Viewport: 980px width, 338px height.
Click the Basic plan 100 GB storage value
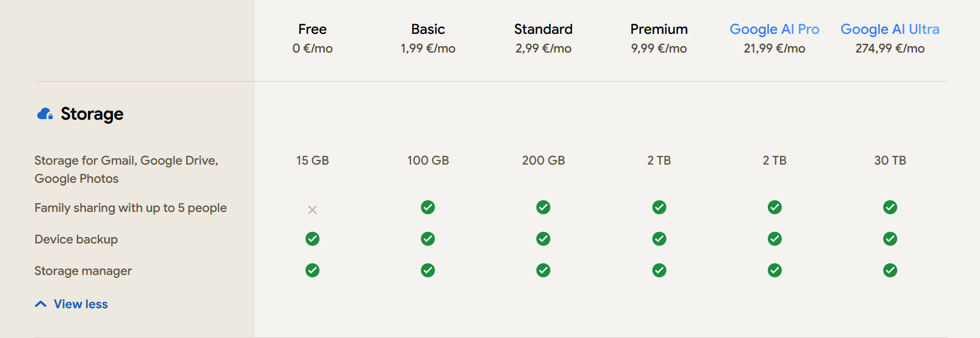[x=428, y=161]
